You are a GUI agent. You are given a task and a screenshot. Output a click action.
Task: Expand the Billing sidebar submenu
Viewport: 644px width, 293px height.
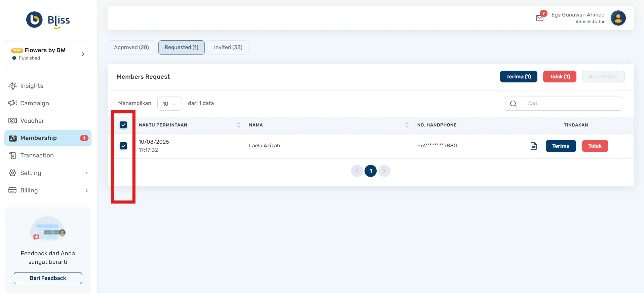86,190
